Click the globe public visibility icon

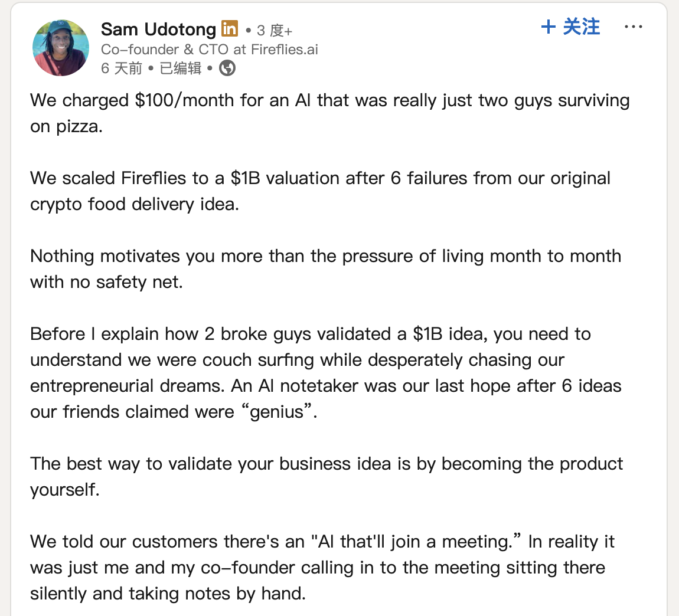point(227,68)
